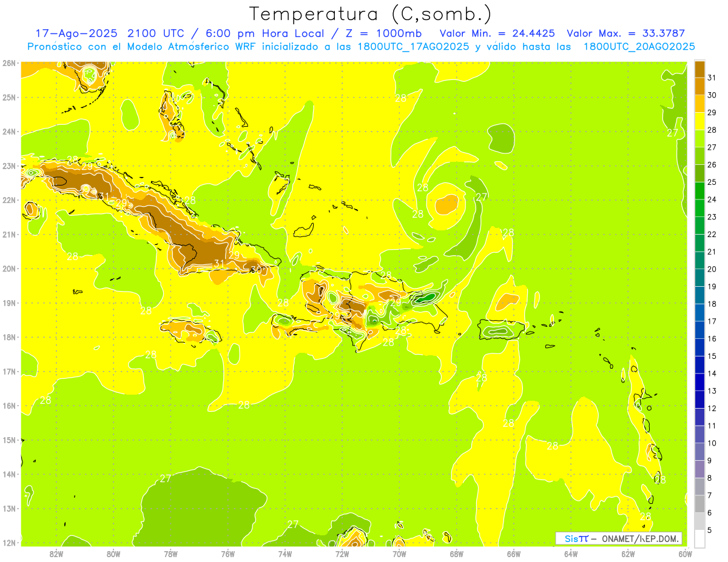
Task: Click the legend value 25
Action: click(x=712, y=181)
